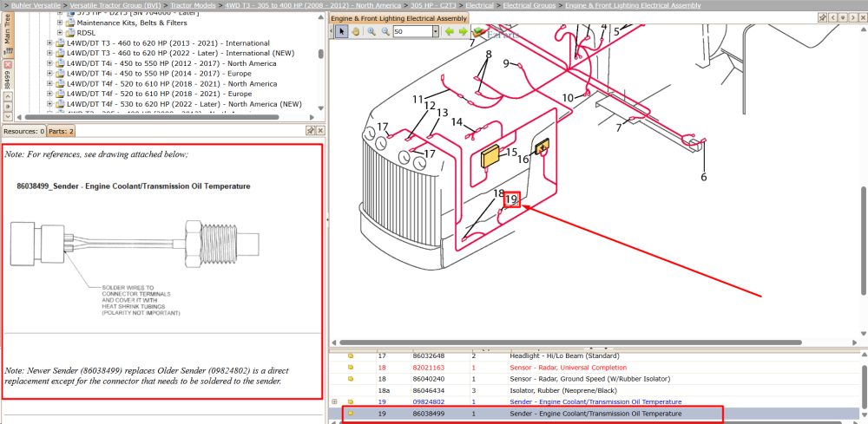
Task: Switch to the Parts: 2 tab
Action: pos(61,131)
